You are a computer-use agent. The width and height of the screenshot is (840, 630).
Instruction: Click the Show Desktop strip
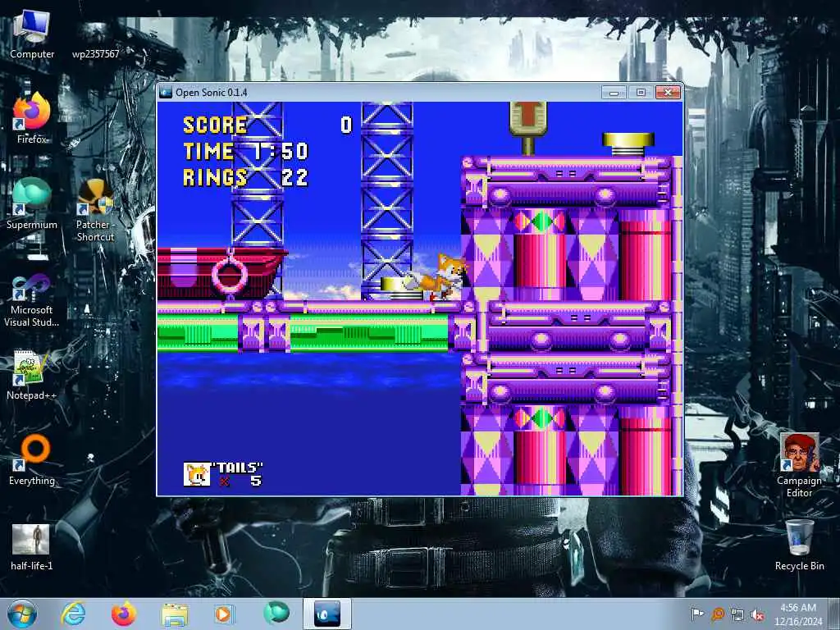point(835,614)
